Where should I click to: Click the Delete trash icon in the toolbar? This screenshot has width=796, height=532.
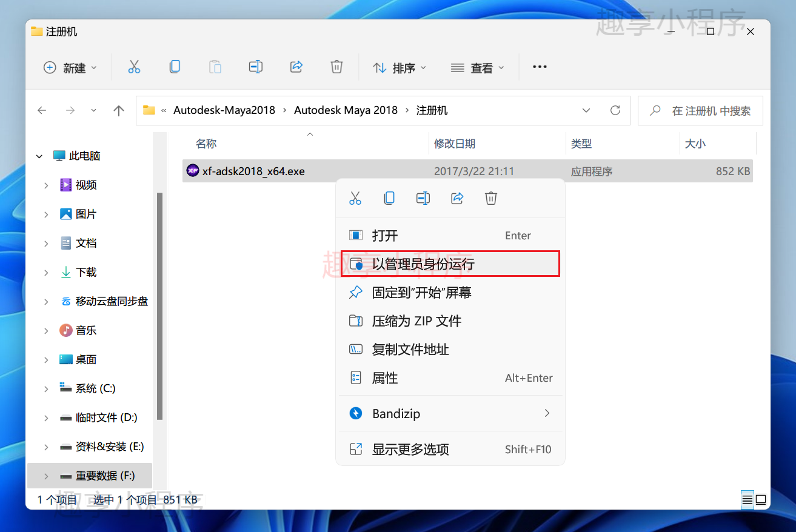point(336,67)
